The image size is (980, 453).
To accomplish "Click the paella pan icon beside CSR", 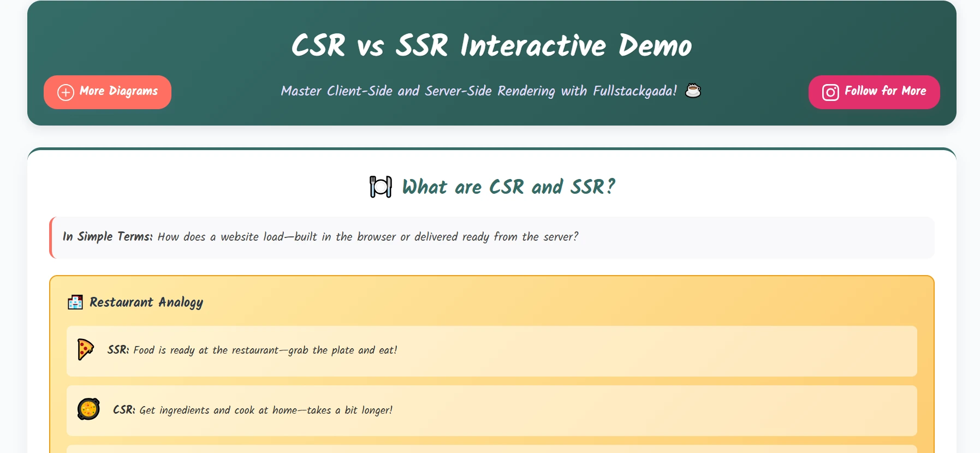I will [88, 409].
